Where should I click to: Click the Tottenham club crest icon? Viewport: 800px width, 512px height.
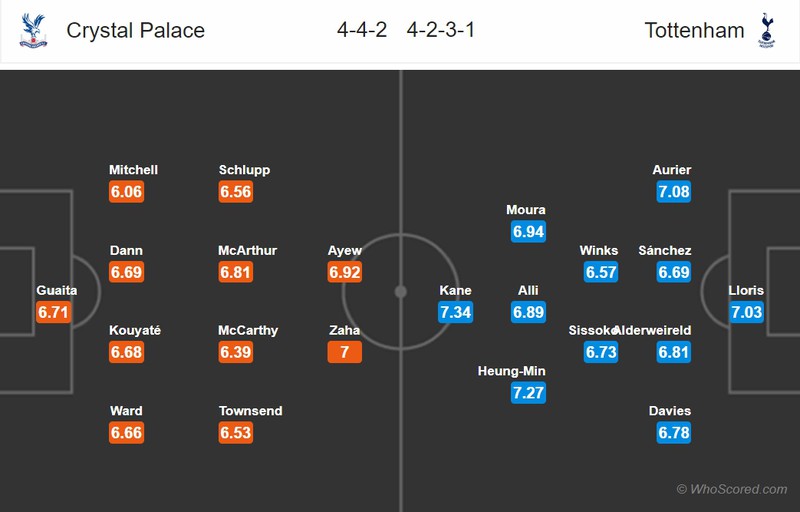tap(766, 31)
